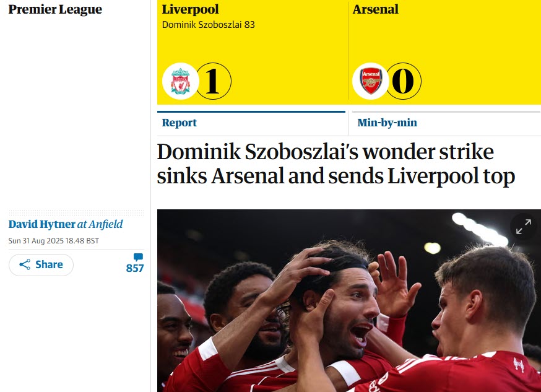Click the Sun 31 Aug 2025 timestamp

(x=54, y=241)
